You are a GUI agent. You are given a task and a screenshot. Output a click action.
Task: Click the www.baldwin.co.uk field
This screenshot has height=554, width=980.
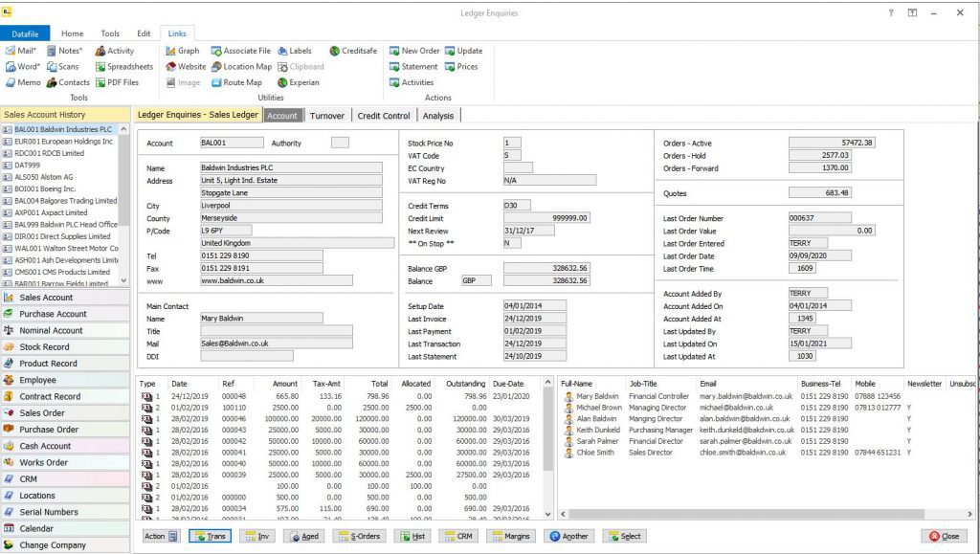(277, 280)
